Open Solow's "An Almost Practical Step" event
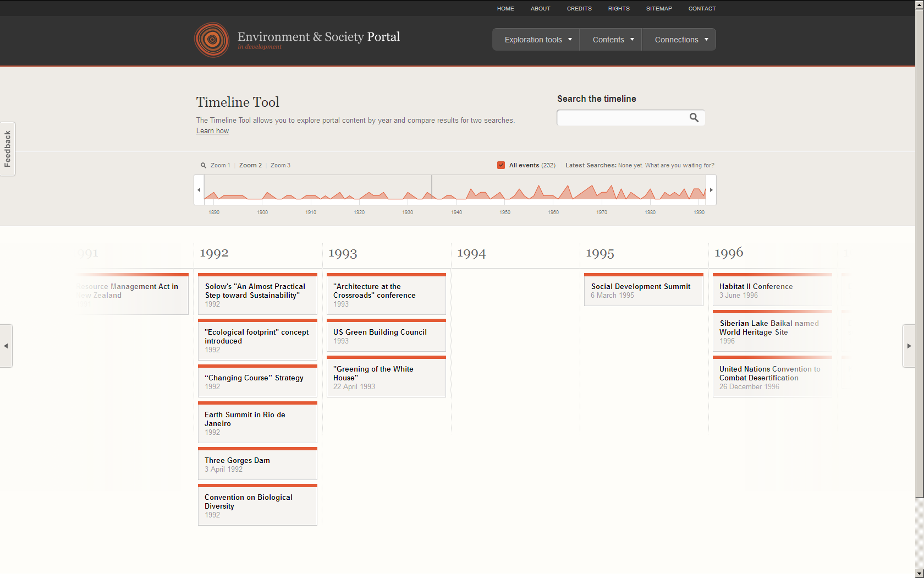Viewport: 924px width, 578px height. 257,294
